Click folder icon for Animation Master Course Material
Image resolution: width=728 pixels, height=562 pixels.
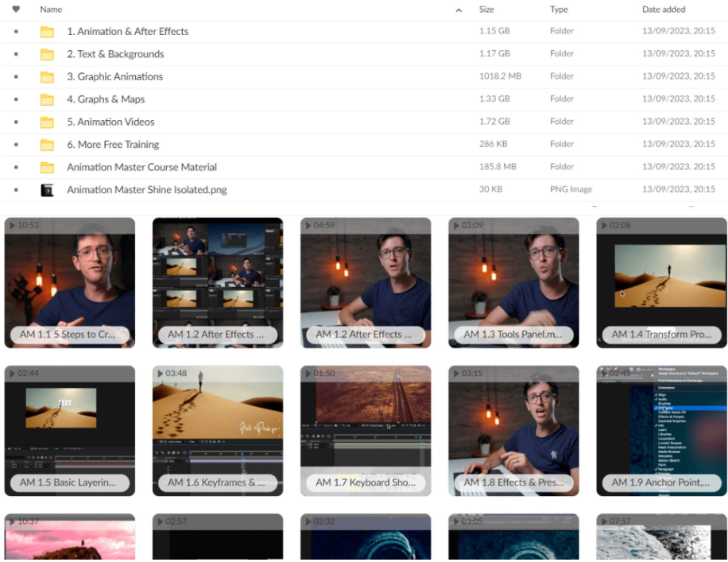click(47, 168)
